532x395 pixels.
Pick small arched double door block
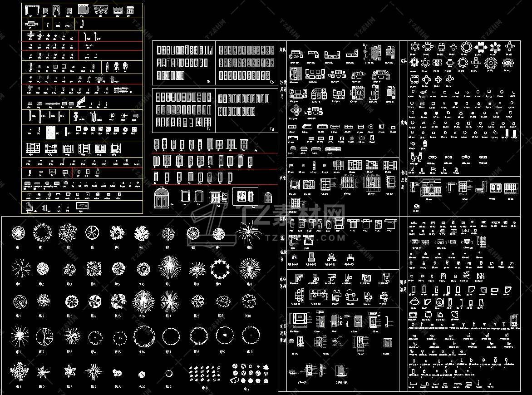268,198
